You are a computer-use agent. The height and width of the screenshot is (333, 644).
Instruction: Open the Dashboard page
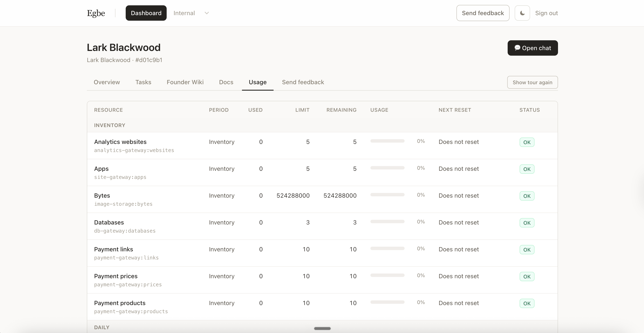pos(146,13)
